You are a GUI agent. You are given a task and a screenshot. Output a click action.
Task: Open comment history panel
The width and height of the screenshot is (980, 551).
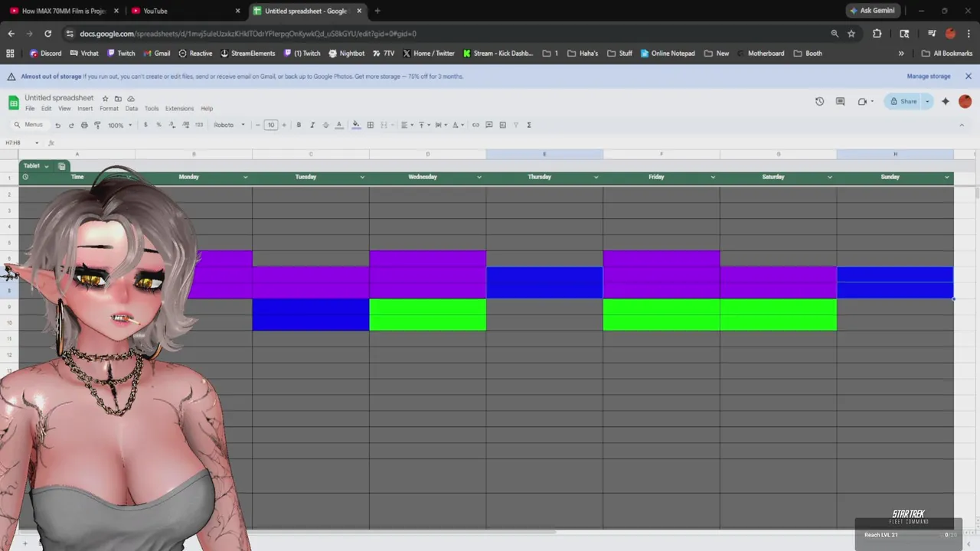click(840, 101)
